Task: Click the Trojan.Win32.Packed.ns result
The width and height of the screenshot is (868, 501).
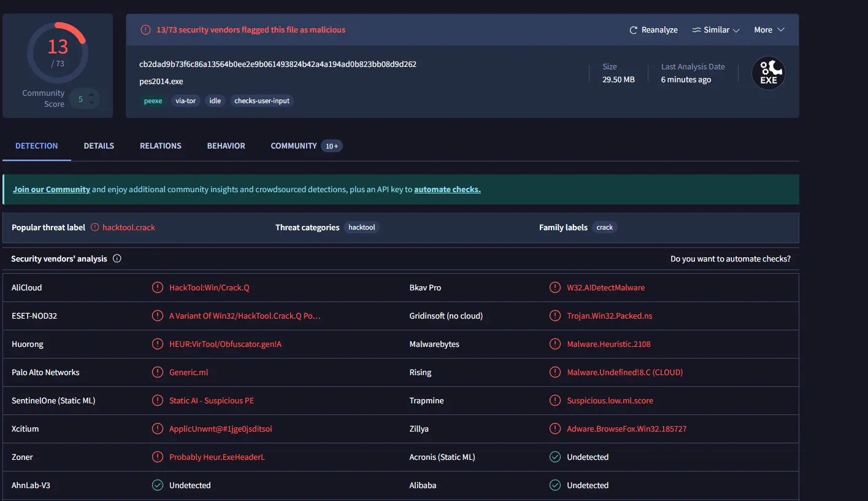Action: click(x=610, y=316)
